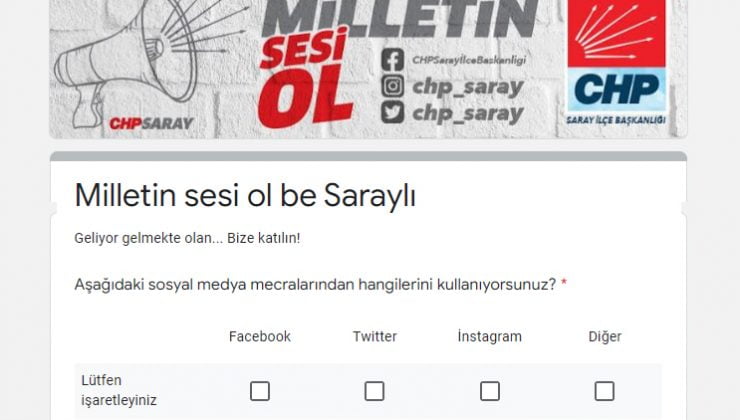
Task: Tick the İnstagram checkbox
Action: 490,391
